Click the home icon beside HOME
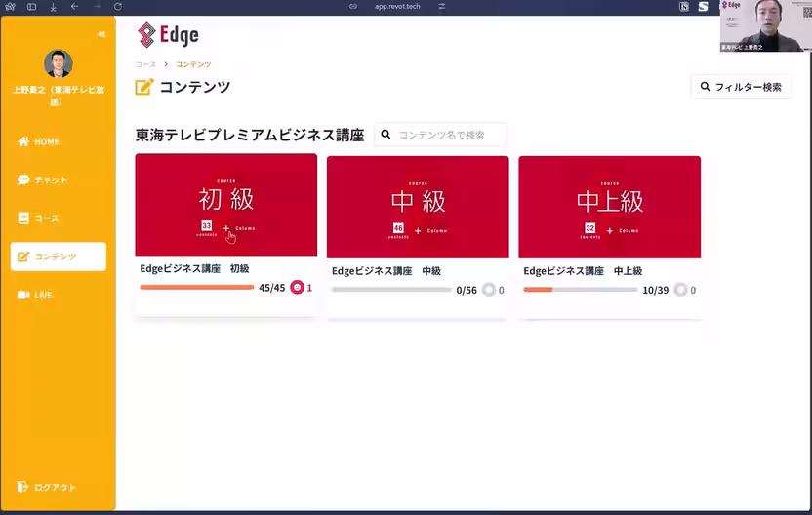 (23, 141)
